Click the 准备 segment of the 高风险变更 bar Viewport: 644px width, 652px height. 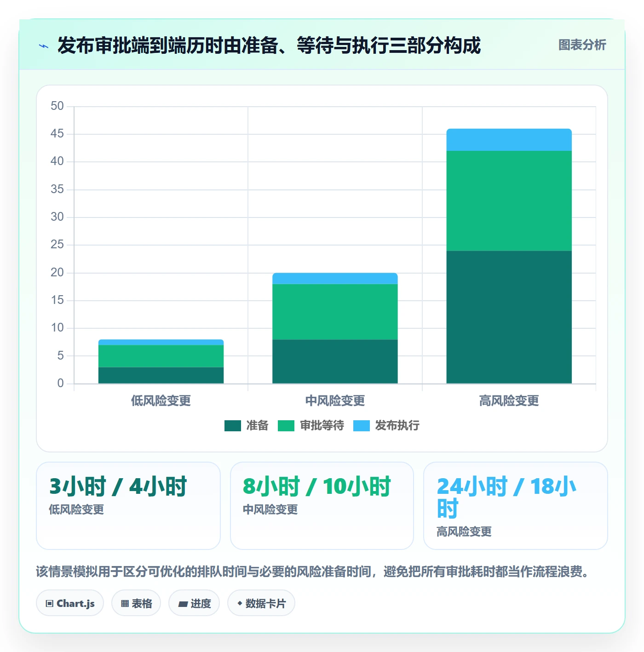(x=509, y=317)
